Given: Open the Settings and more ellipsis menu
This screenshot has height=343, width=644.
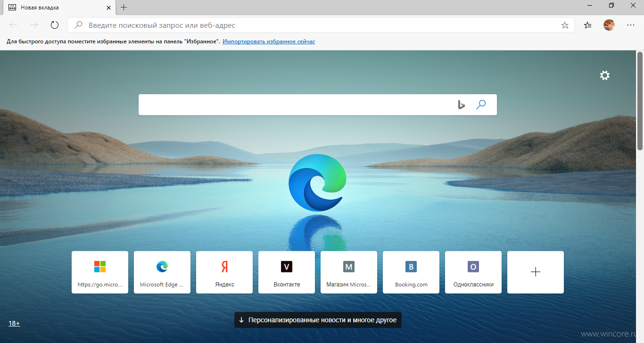Looking at the screenshot, I should 631,25.
